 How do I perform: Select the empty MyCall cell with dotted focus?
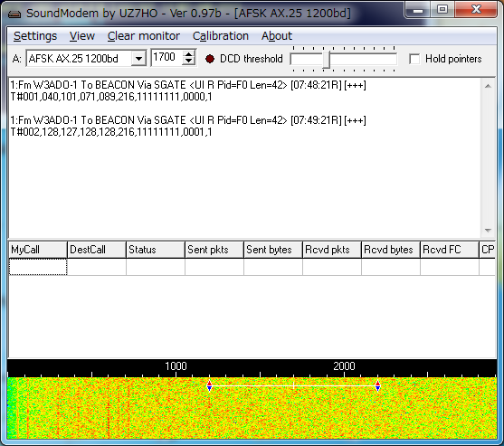pyautogui.click(x=38, y=267)
